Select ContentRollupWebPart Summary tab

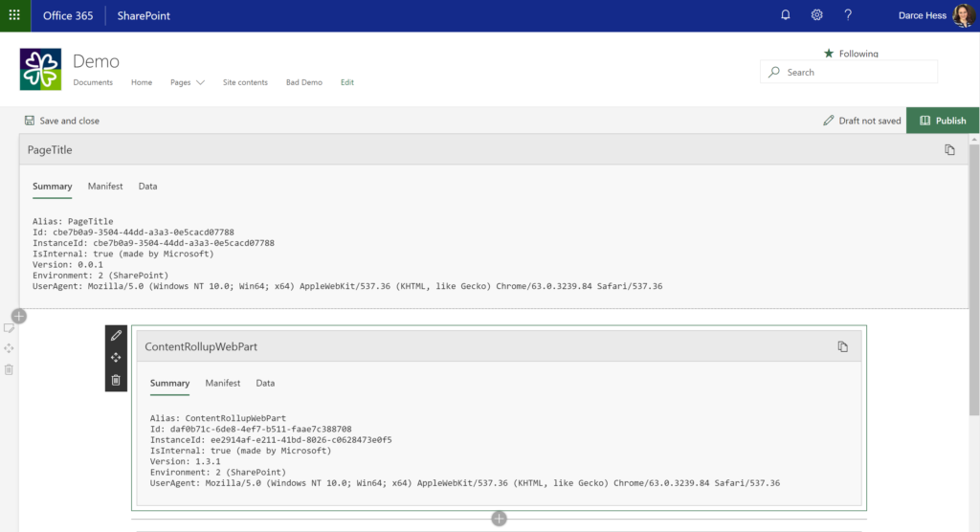point(169,384)
